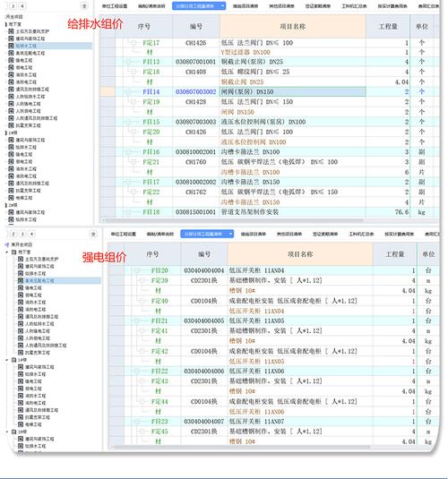This screenshot has height=479, width=448.
Task: Click the 电梯工程 icon in lower tree
Action: tap(21, 424)
